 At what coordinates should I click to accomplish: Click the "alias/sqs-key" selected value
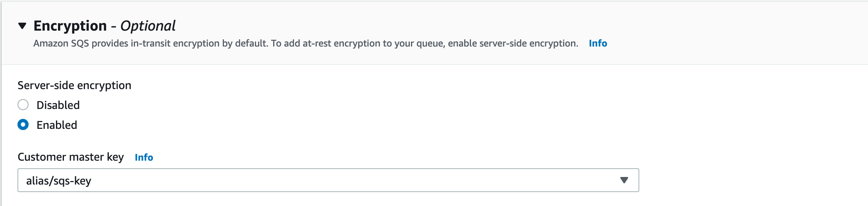coord(59,181)
